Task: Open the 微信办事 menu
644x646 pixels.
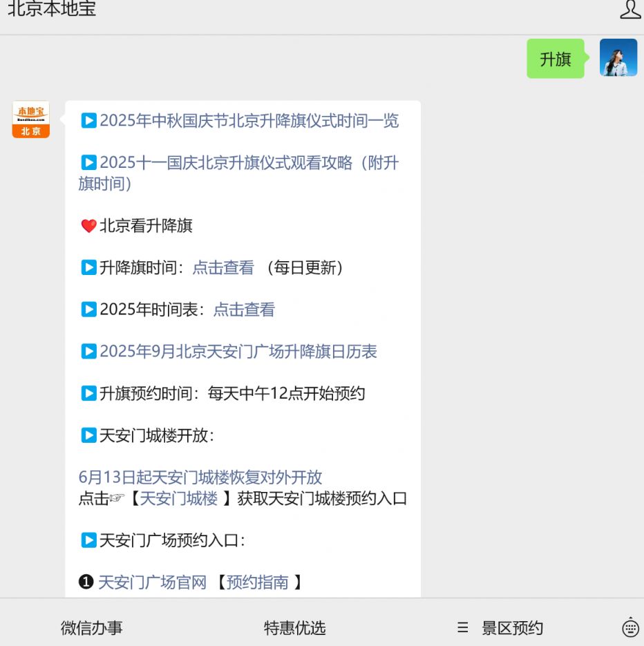Action: (x=91, y=628)
